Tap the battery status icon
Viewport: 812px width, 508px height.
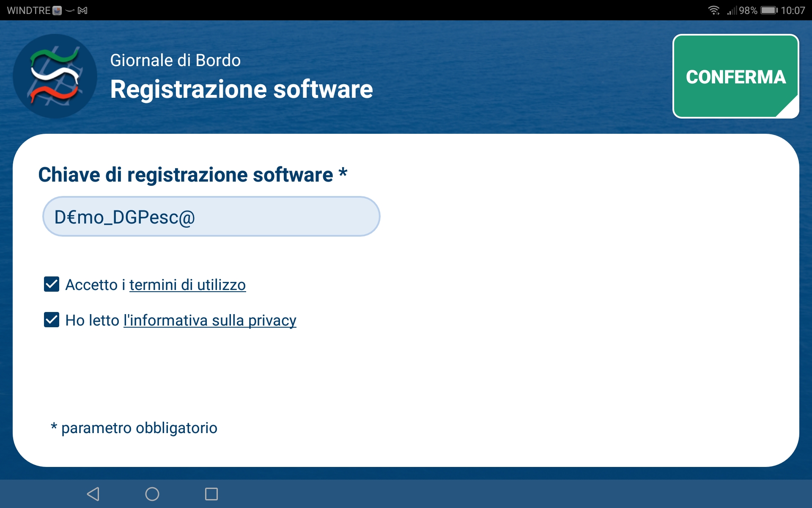pos(768,10)
